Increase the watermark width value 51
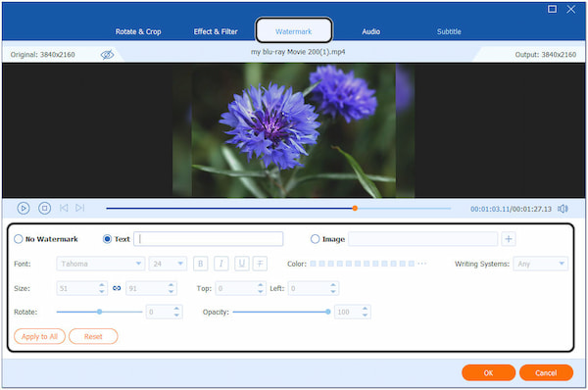 (x=102, y=285)
